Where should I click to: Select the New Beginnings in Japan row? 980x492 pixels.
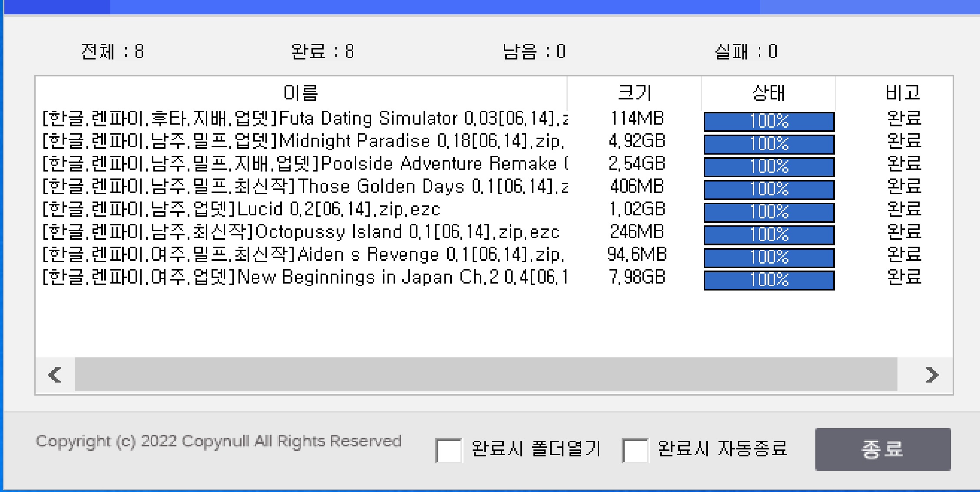click(304, 277)
